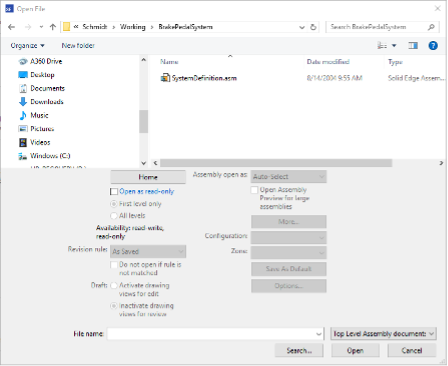Viewport: 448px width, 366px height.
Task: Open the Configuration dropdown
Action: point(289,238)
